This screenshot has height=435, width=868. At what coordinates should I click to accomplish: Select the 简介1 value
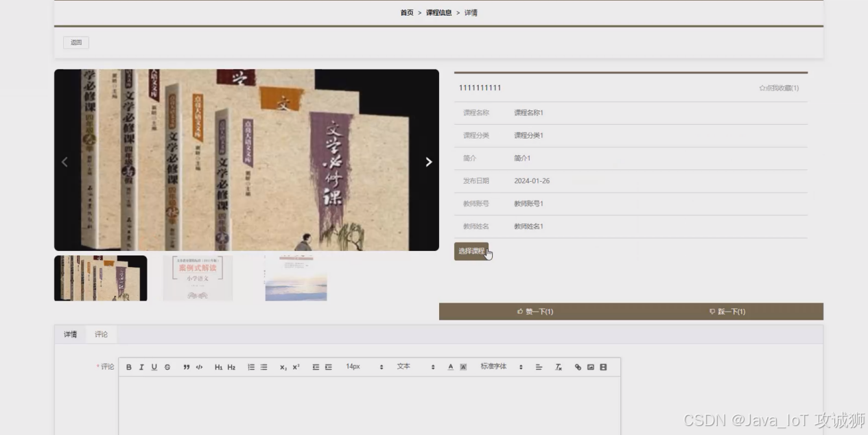(x=522, y=158)
